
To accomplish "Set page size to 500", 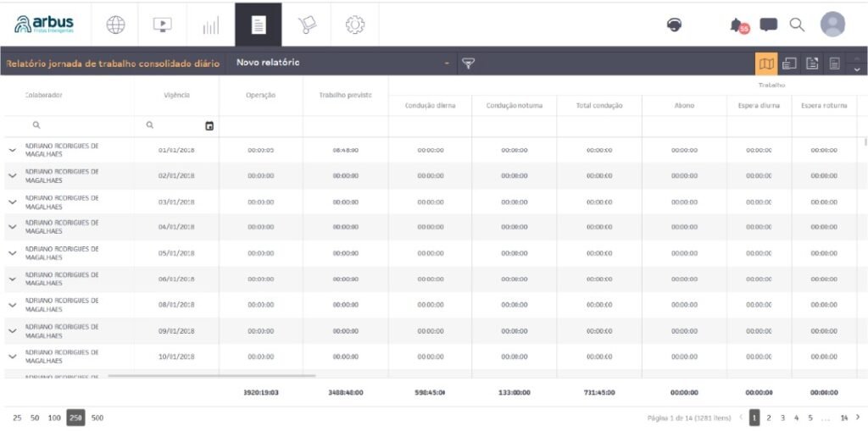I will (x=97, y=417).
